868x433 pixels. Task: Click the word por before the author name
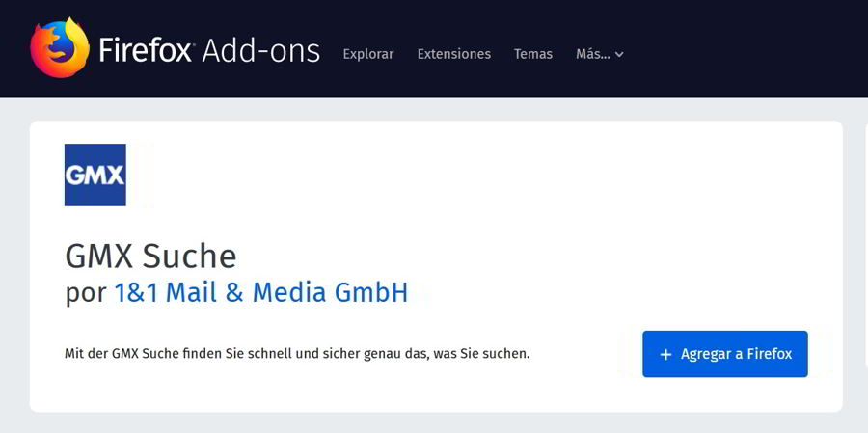(x=85, y=293)
